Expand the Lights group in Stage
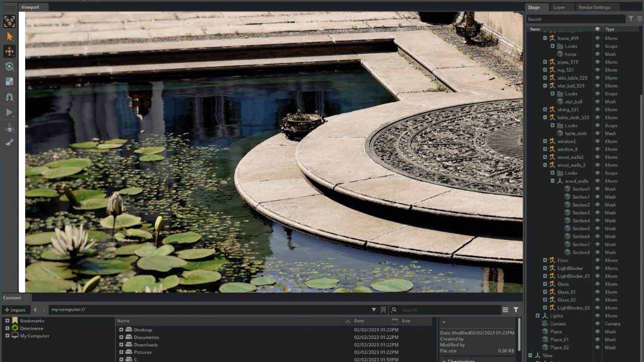The height and width of the screenshot is (362, 644). coord(537,316)
